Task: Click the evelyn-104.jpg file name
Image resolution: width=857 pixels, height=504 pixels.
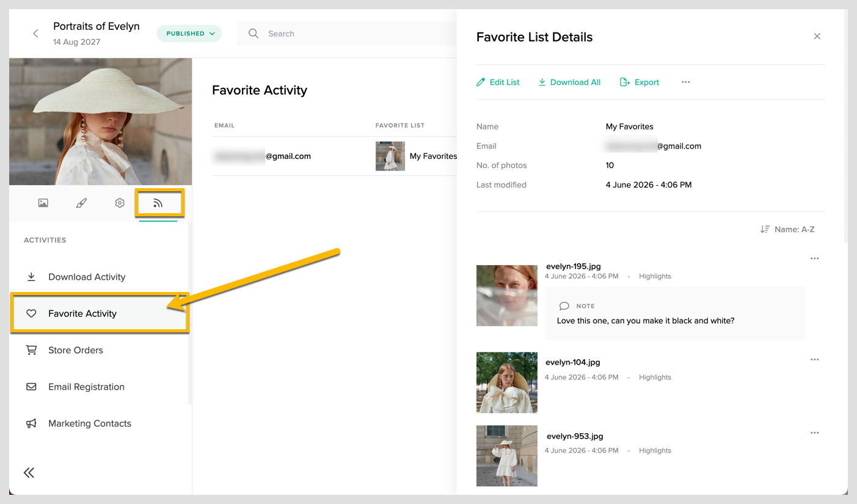Action: 573,362
